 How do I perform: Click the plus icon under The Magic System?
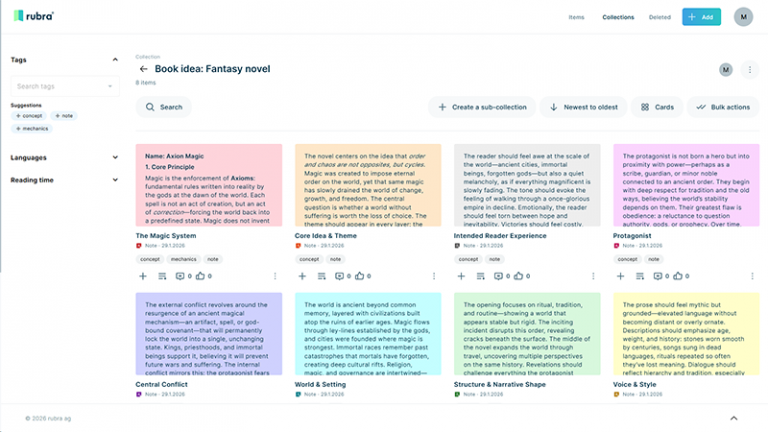(143, 275)
